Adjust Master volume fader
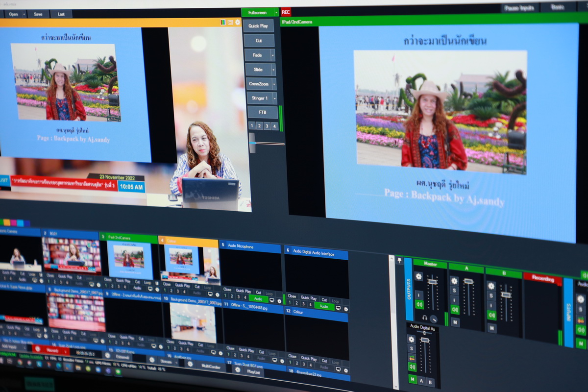The image size is (588, 392). coord(433,282)
